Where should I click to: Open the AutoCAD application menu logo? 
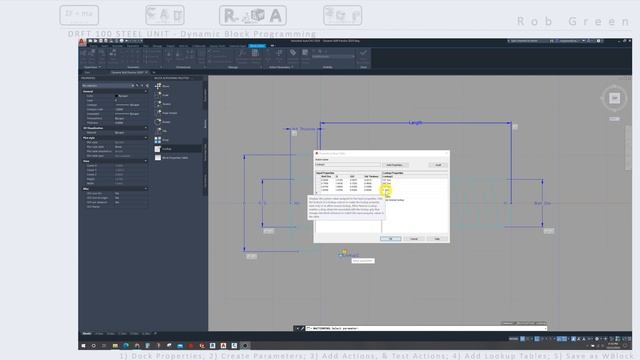(x=82, y=42)
